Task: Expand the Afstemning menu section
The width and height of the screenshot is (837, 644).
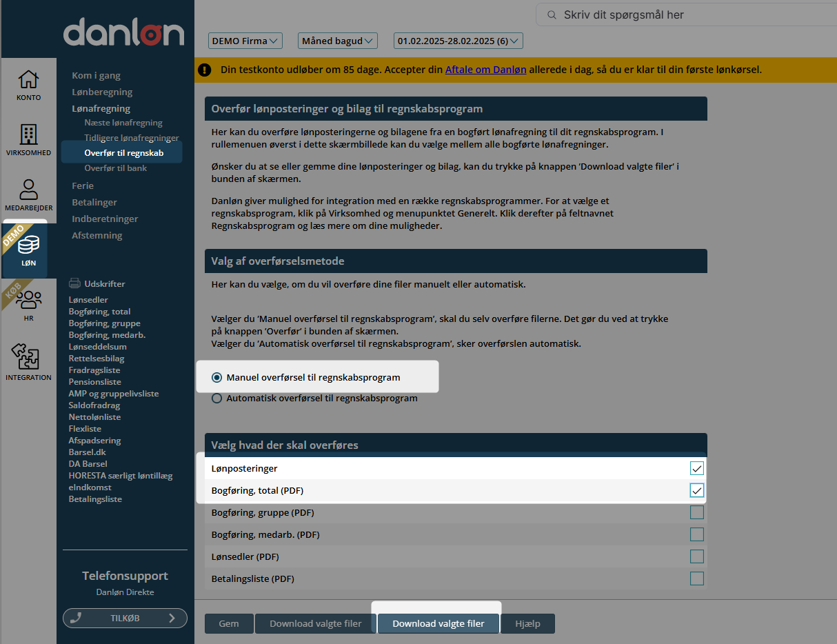Action: pyautogui.click(x=97, y=235)
